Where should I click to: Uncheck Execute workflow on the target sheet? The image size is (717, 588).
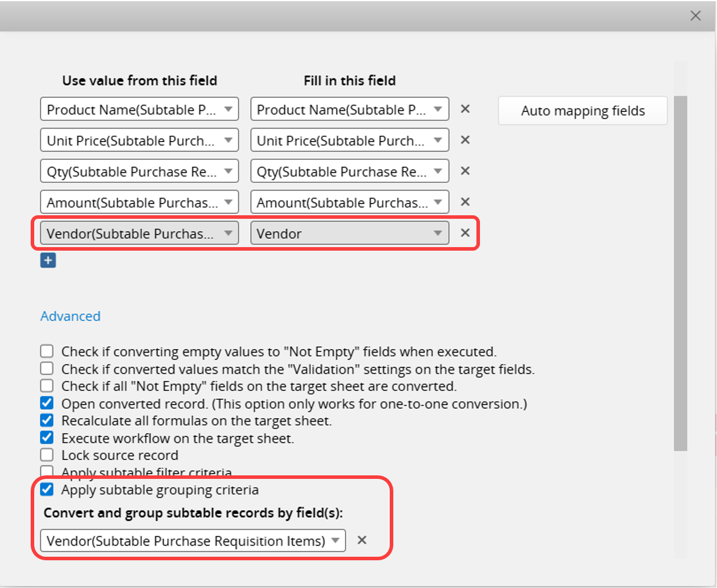pyautogui.click(x=47, y=438)
